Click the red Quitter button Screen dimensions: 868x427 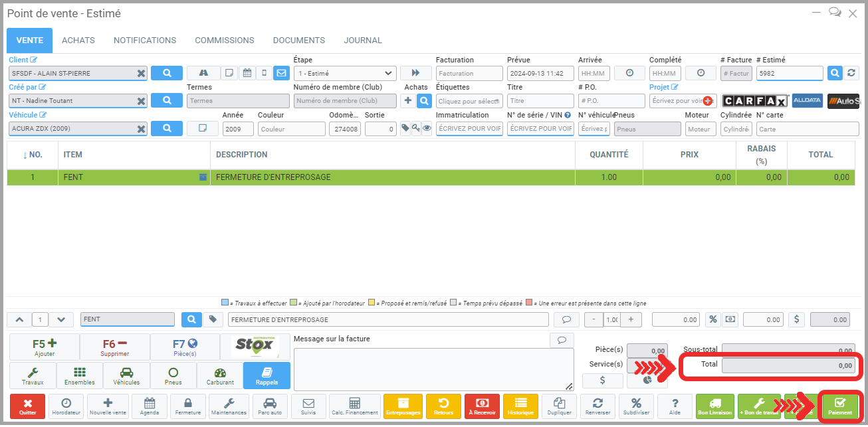(27, 406)
